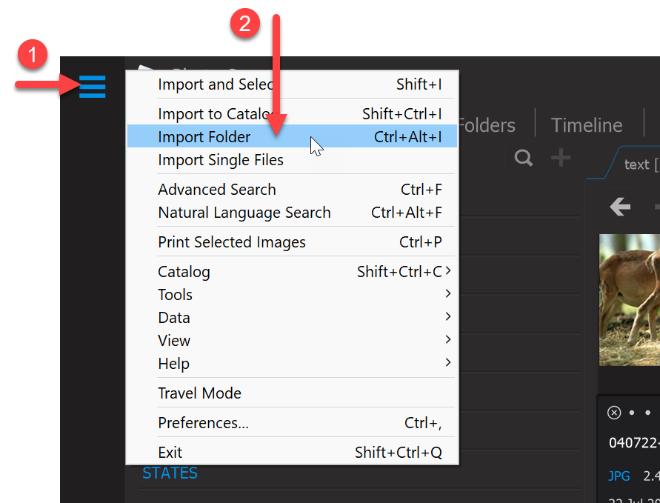Click the magnifier search icon
This screenshot has height=503, width=660.
(x=524, y=159)
